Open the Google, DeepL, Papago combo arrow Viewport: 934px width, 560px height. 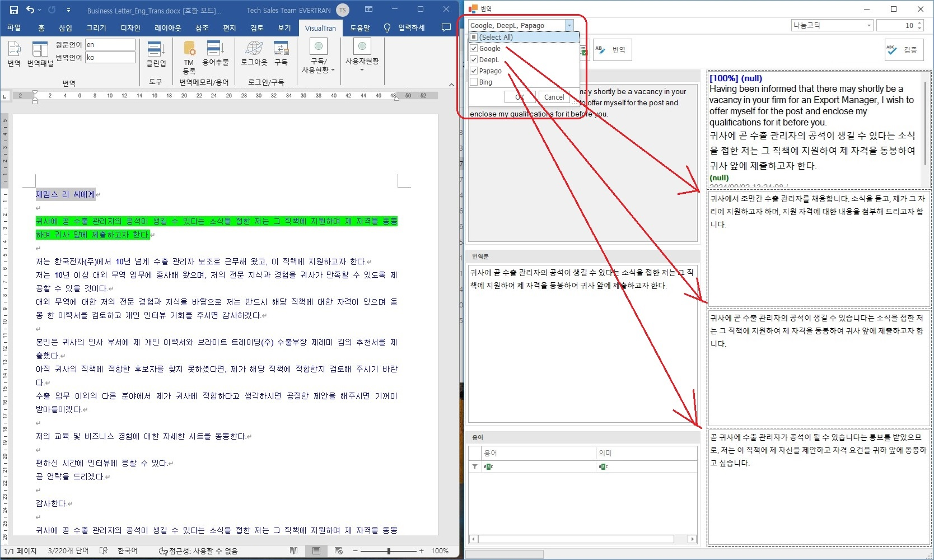pyautogui.click(x=569, y=25)
